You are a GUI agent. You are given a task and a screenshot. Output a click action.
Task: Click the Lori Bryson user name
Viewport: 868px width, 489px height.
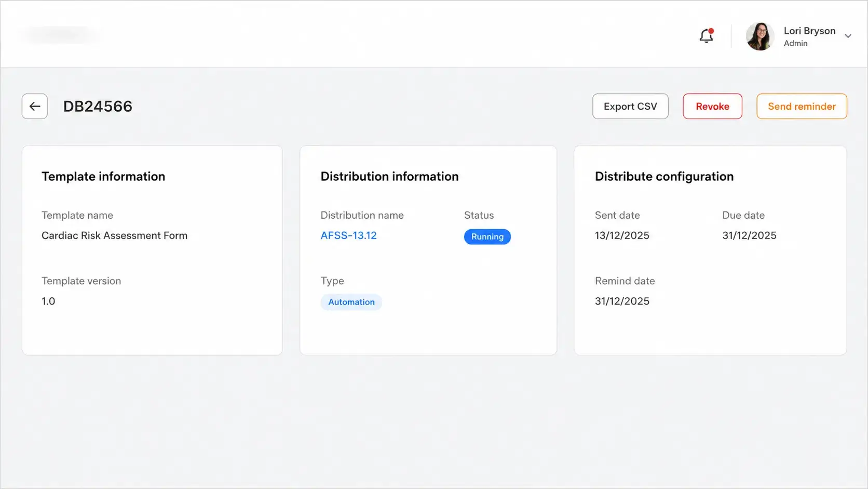point(809,31)
